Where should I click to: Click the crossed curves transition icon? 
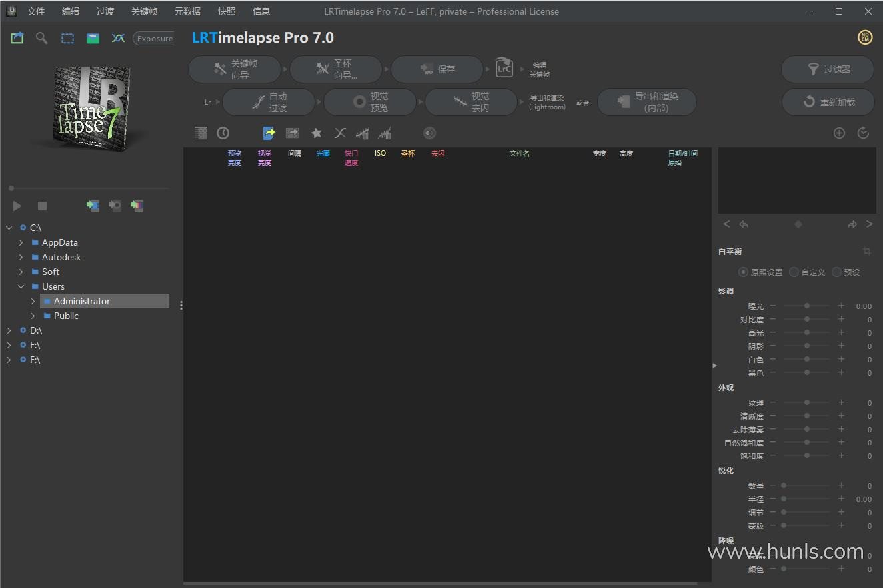tap(340, 133)
